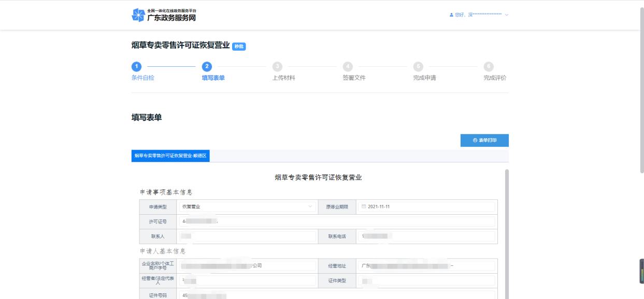Open the 申请类型 dropdown showing 恢复营业
The height and width of the screenshot is (299, 644).
coord(248,206)
